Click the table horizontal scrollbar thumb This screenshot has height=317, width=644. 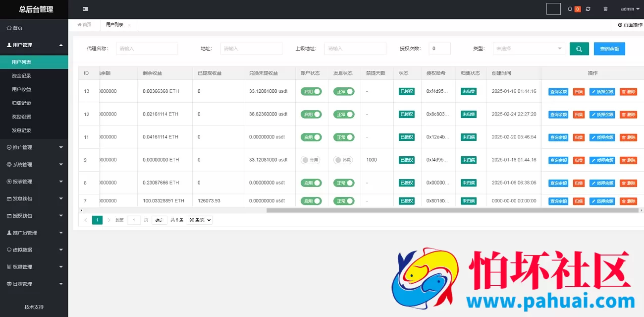pyautogui.click(x=452, y=210)
